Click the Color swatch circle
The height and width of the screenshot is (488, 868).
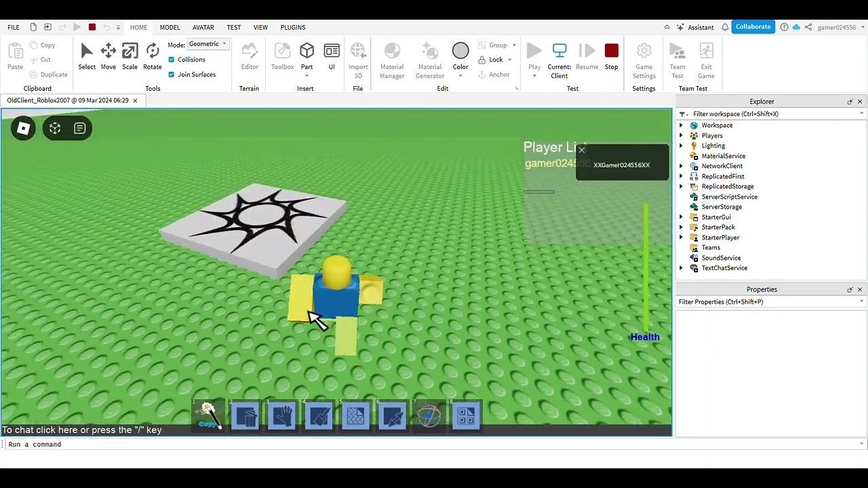(460, 51)
